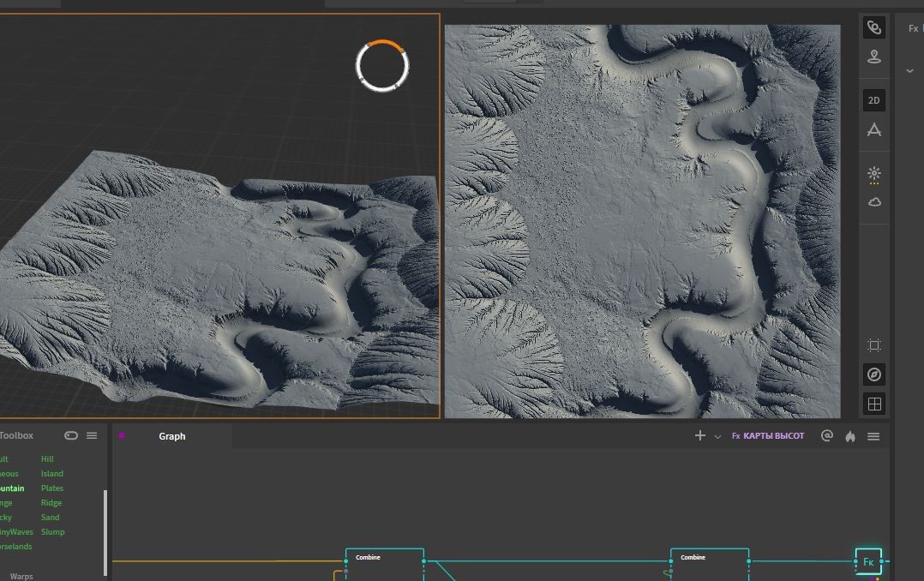The width and height of the screenshot is (924, 581).
Task: Click the Warps category heading
Action: 21,576
